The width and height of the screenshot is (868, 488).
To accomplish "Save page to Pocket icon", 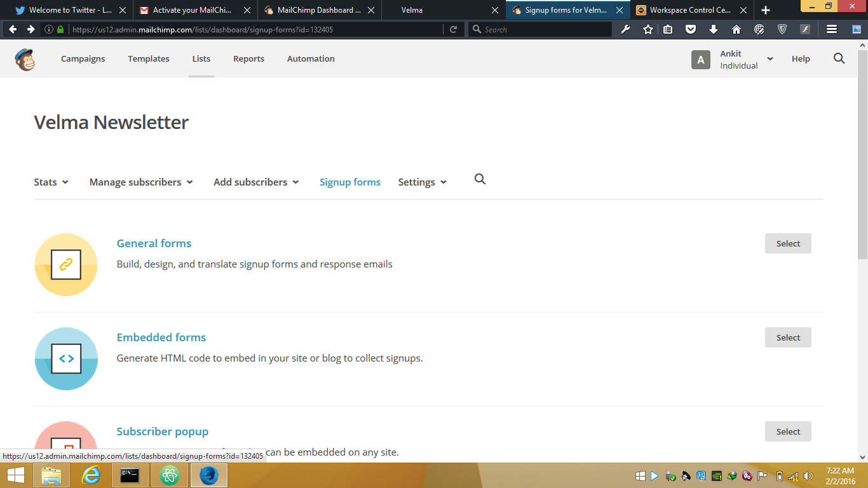I will (x=691, y=29).
